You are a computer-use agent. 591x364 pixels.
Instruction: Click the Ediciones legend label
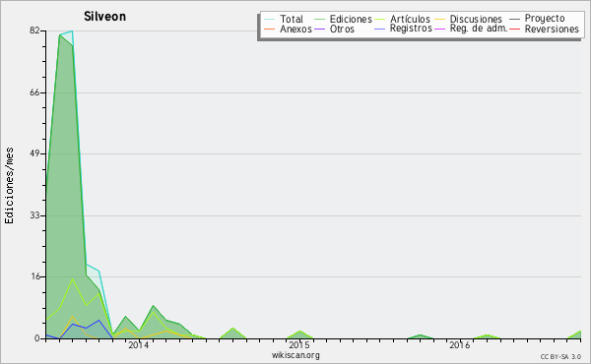click(351, 19)
